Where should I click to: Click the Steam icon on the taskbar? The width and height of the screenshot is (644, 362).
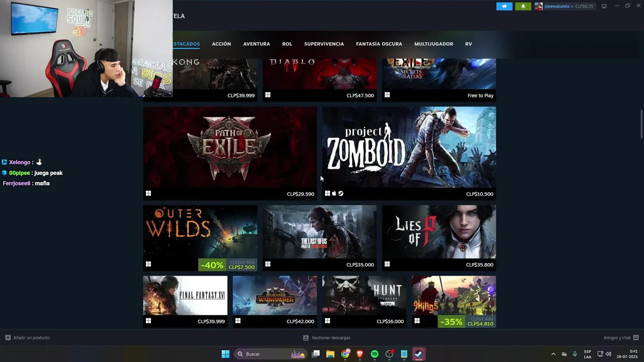(419, 354)
